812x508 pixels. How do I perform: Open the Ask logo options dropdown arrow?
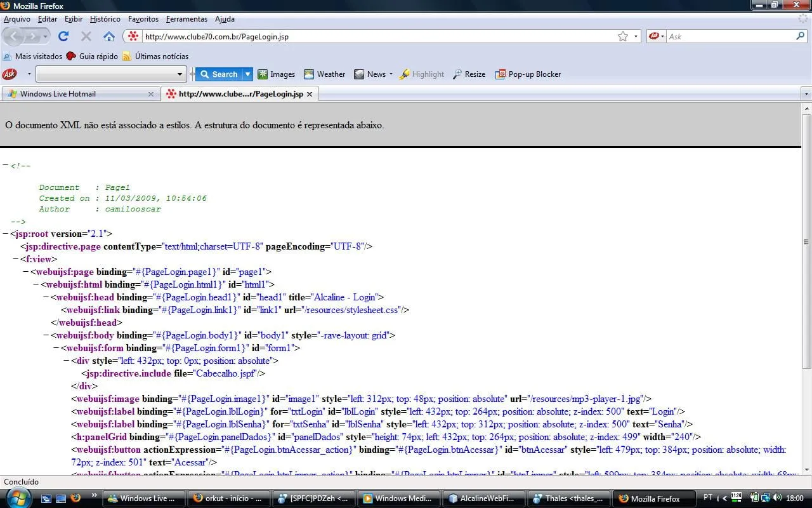pos(29,74)
